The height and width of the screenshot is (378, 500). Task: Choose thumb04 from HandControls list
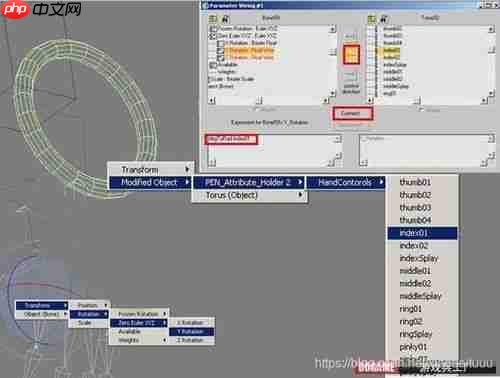pyautogui.click(x=422, y=220)
